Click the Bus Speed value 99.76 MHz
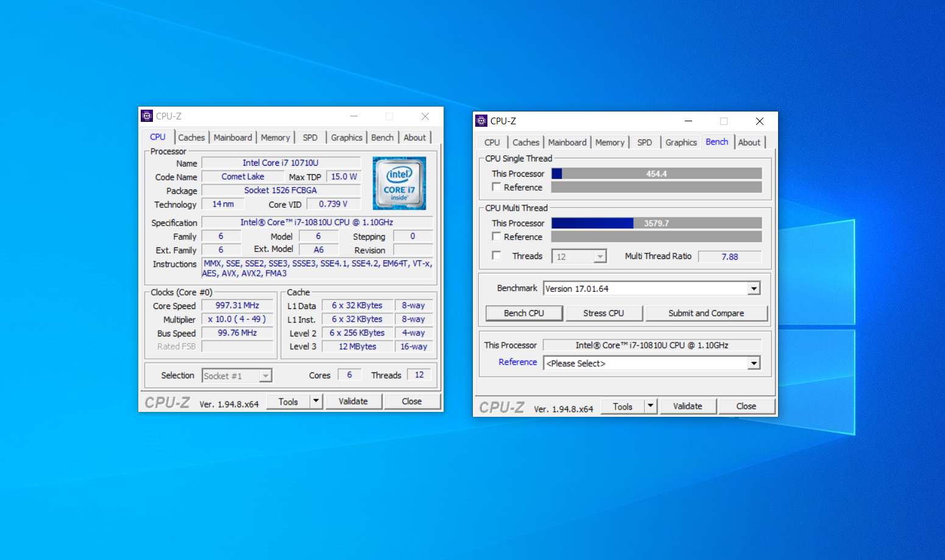Image resolution: width=945 pixels, height=560 pixels. pos(238,333)
